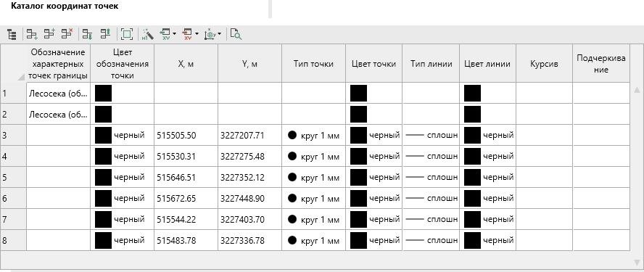644x272 pixels.
Task: Select X value 515505.50
Action: coord(176,135)
